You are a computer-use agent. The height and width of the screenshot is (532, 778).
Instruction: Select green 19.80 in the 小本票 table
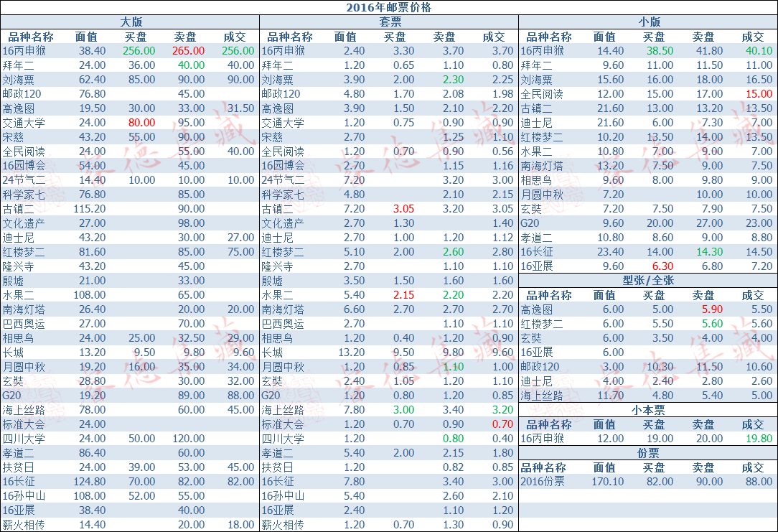[x=759, y=439]
